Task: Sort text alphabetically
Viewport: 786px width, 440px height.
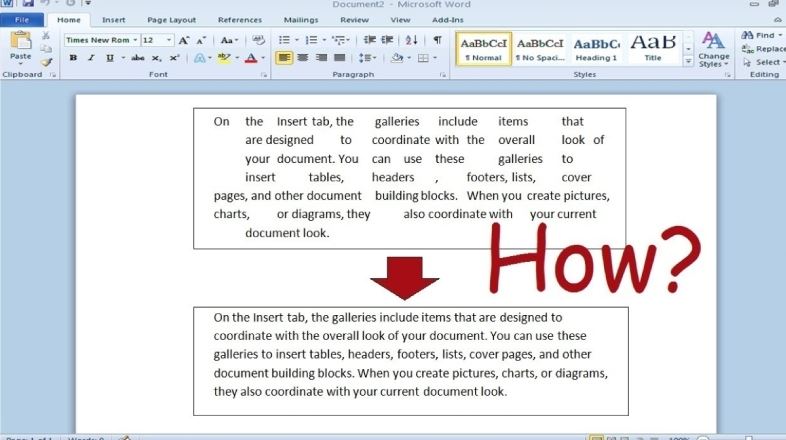Action: (412, 40)
